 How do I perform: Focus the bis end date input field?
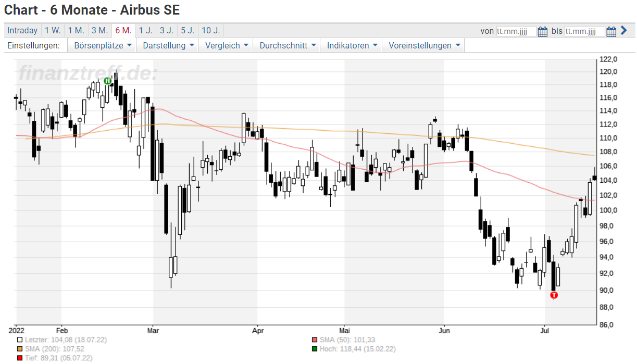pyautogui.click(x=584, y=31)
